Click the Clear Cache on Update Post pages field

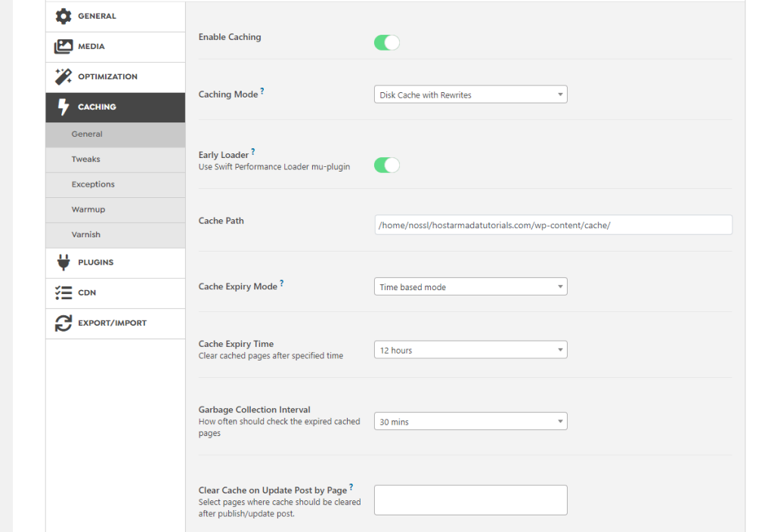pyautogui.click(x=470, y=500)
